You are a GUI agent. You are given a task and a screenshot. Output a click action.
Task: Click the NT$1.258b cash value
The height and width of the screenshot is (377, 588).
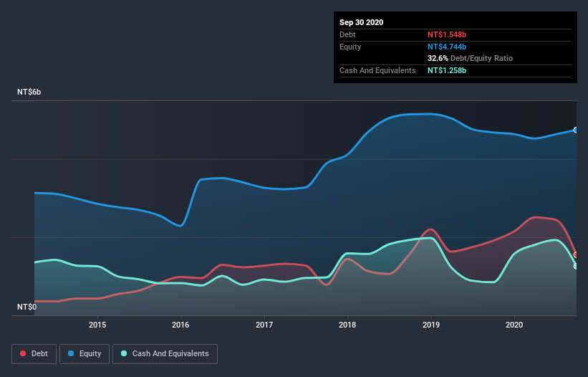pos(447,70)
